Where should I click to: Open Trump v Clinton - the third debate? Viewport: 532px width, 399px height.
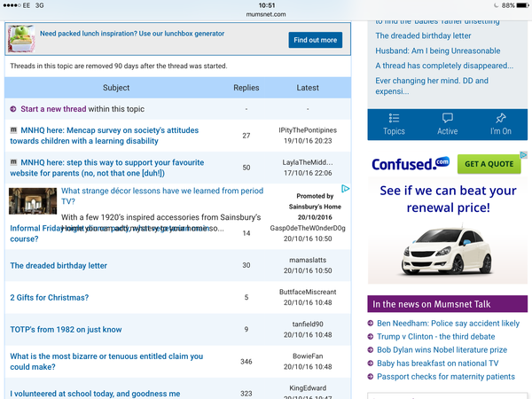coord(436,337)
